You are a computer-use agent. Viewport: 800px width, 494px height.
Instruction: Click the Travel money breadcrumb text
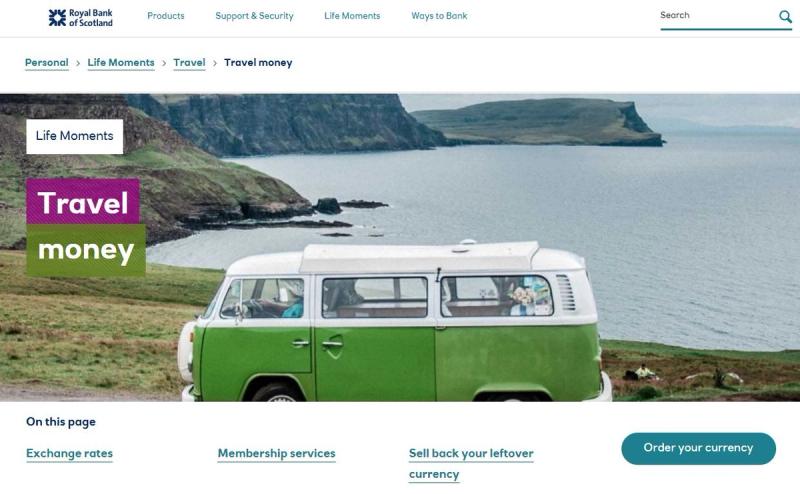coord(258,63)
